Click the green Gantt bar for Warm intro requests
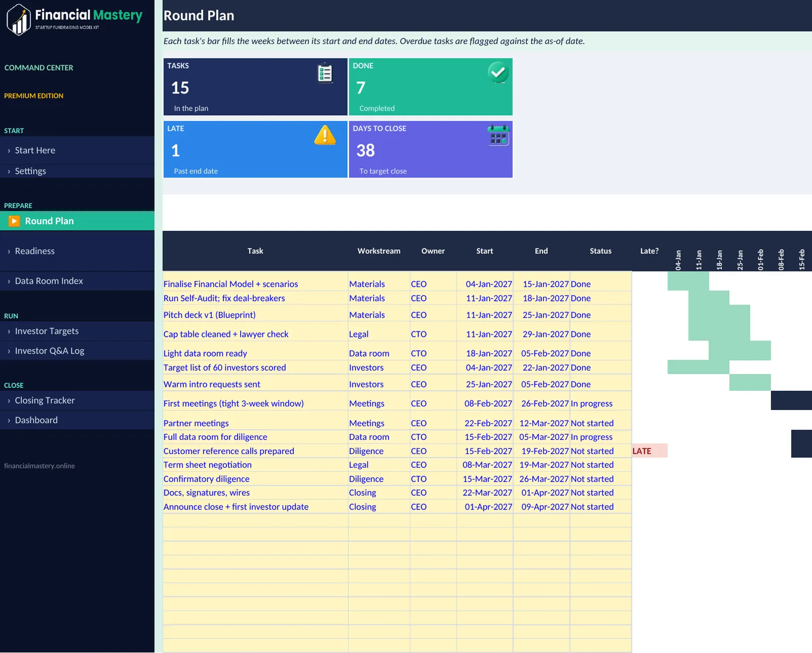812x653 pixels. (x=750, y=383)
